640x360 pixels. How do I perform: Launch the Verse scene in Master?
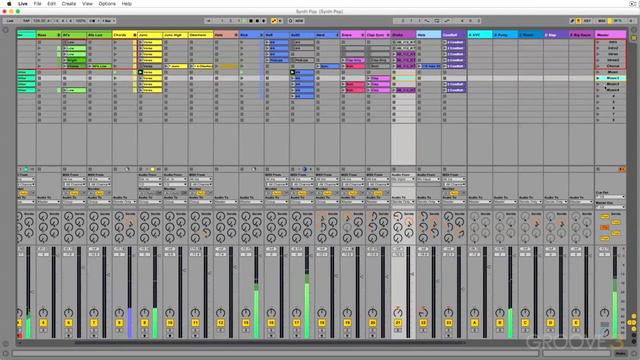[x=598, y=54]
